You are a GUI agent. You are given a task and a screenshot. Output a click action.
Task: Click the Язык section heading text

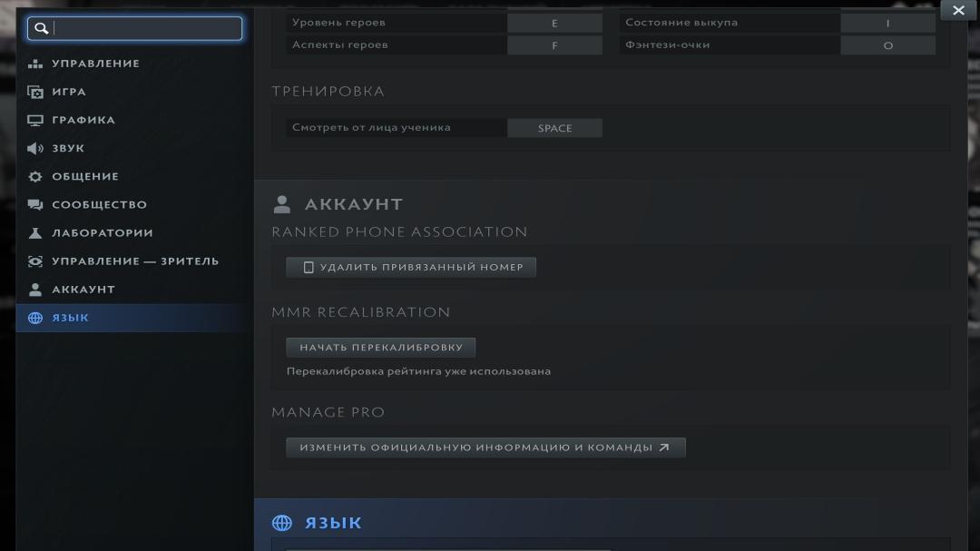tap(333, 523)
